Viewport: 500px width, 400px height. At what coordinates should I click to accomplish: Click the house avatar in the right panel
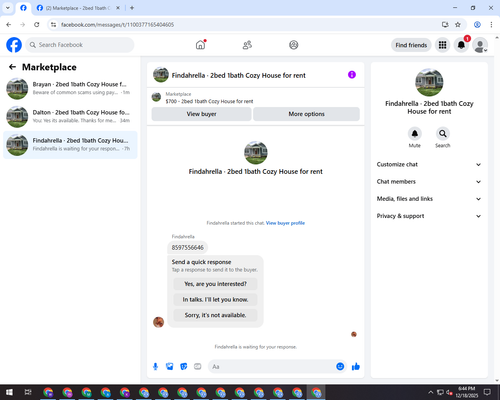(x=429, y=82)
